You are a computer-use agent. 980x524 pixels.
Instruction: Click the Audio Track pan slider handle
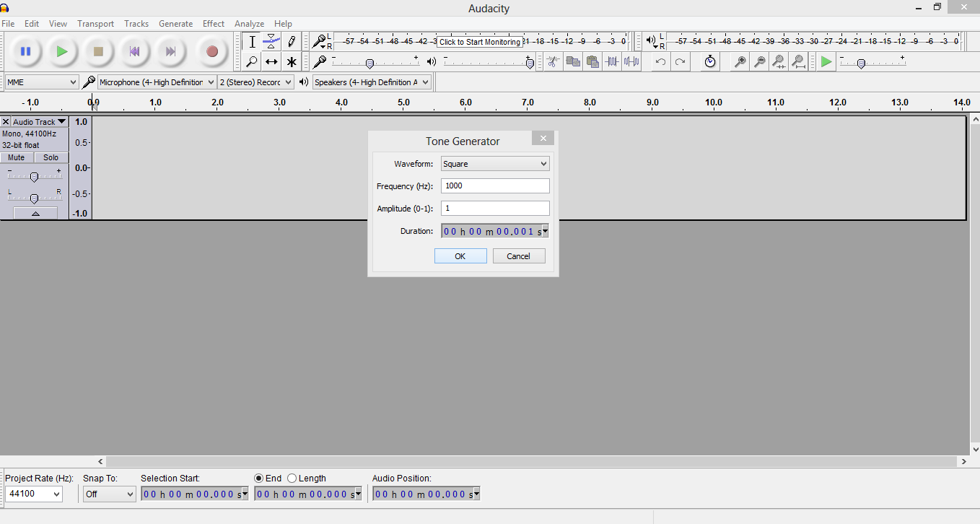tap(34, 198)
